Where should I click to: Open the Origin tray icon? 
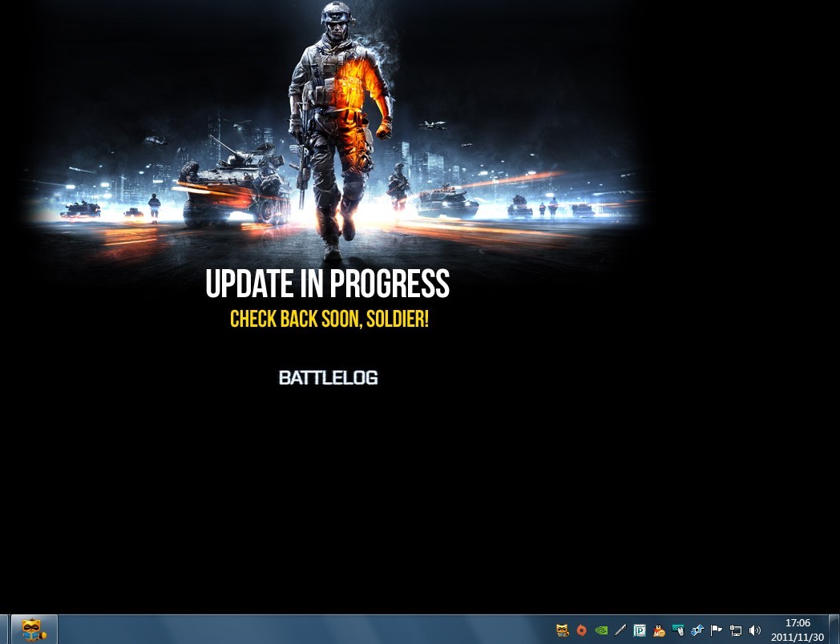click(x=582, y=630)
